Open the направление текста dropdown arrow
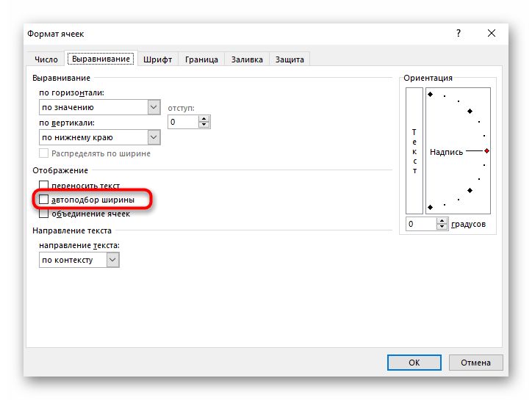 pos(112,260)
